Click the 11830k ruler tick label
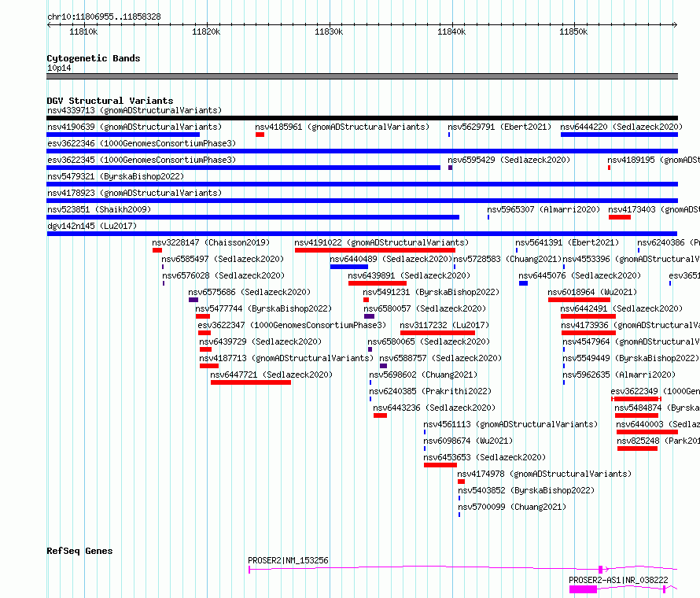The width and height of the screenshot is (700, 598). click(329, 31)
